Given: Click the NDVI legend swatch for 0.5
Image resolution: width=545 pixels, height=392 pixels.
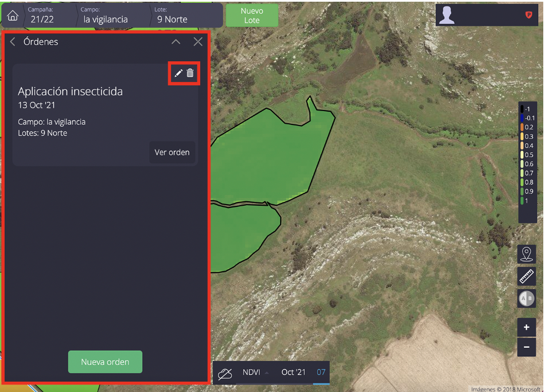Looking at the screenshot, I should click(x=522, y=155).
